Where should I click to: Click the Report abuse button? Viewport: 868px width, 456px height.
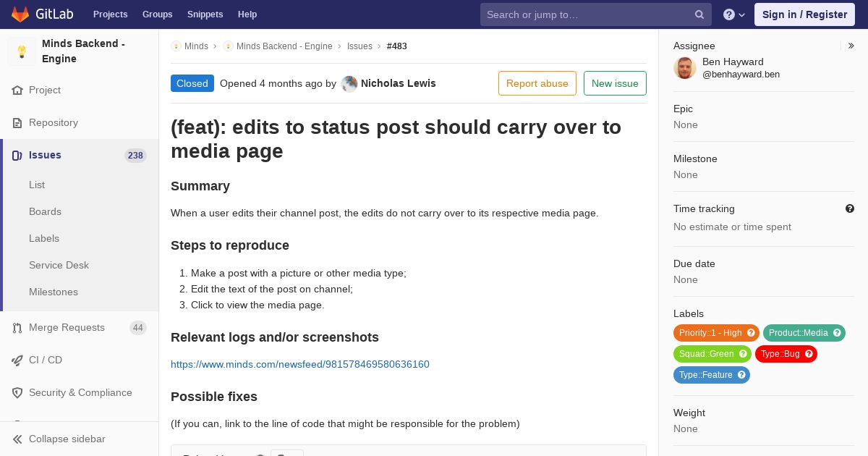537,83
